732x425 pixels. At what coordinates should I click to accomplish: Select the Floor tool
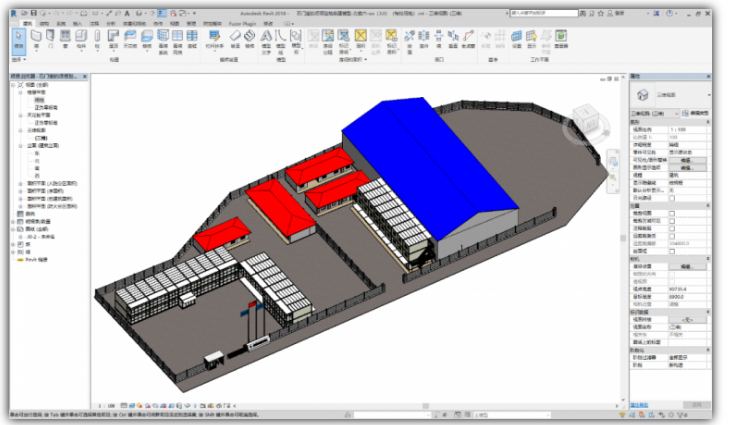click(x=147, y=39)
